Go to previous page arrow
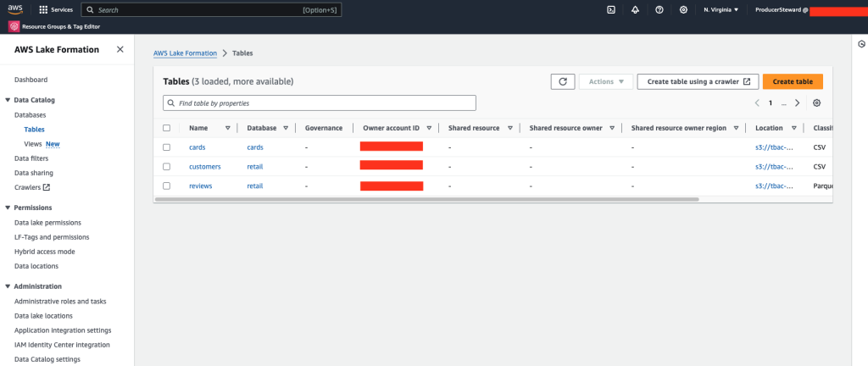The height and width of the screenshot is (366, 868). [757, 103]
